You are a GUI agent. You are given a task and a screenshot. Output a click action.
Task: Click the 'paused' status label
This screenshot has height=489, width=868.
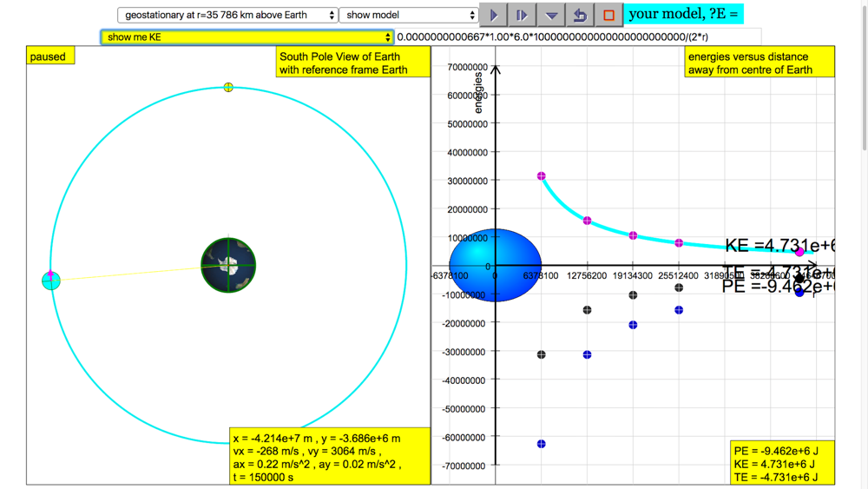(x=49, y=56)
